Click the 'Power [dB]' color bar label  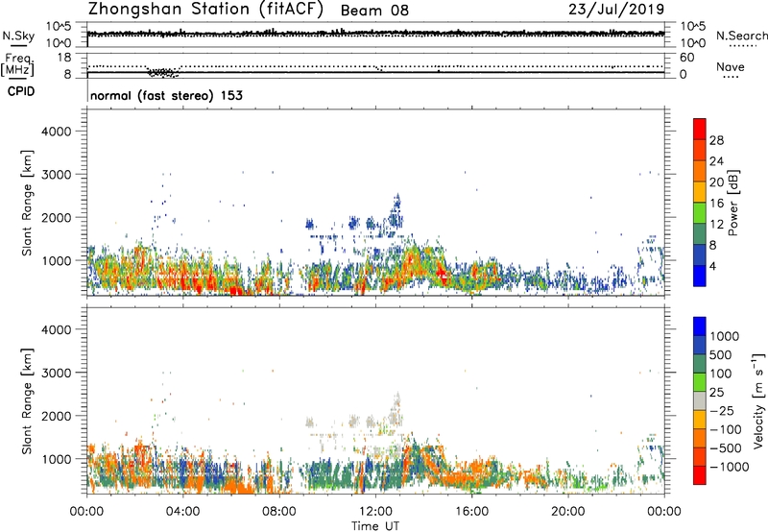point(732,203)
